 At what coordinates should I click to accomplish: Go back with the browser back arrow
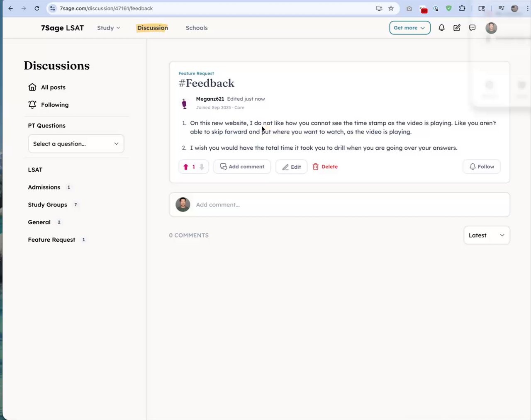point(11,8)
